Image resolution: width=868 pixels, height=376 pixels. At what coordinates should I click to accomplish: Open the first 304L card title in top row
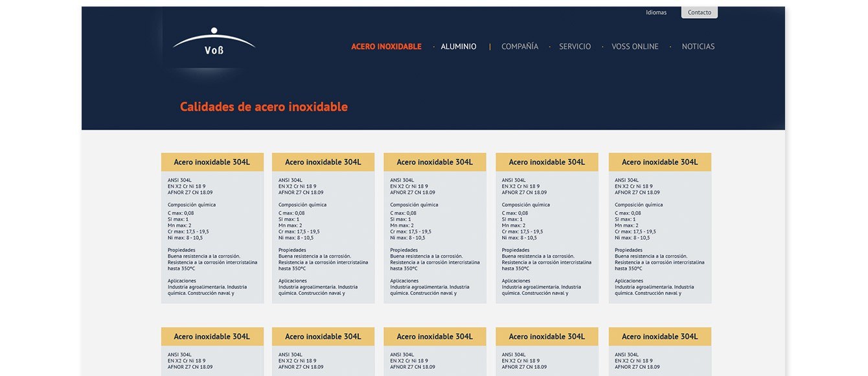[x=212, y=162]
